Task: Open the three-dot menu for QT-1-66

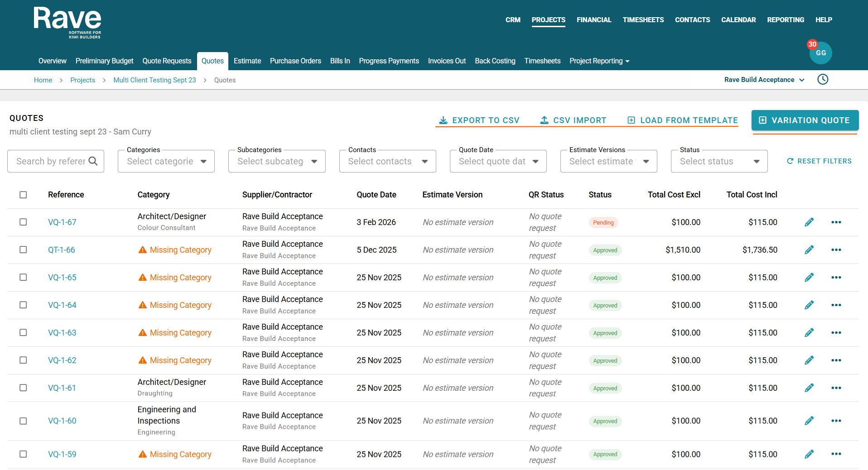Action: pyautogui.click(x=836, y=250)
